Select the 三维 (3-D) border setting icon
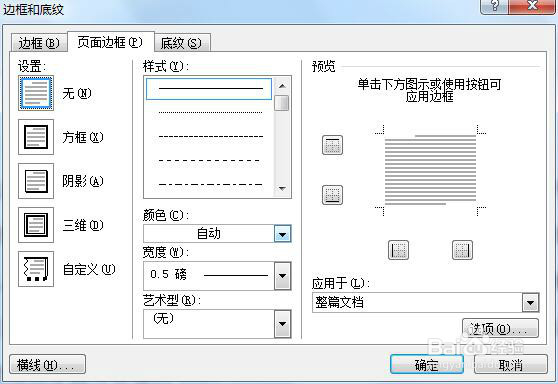The image size is (558, 384). pyautogui.click(x=36, y=225)
